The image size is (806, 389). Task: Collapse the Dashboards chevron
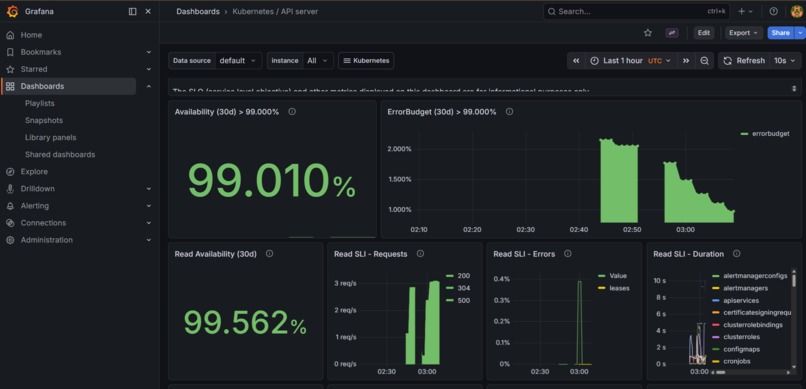pos(149,86)
